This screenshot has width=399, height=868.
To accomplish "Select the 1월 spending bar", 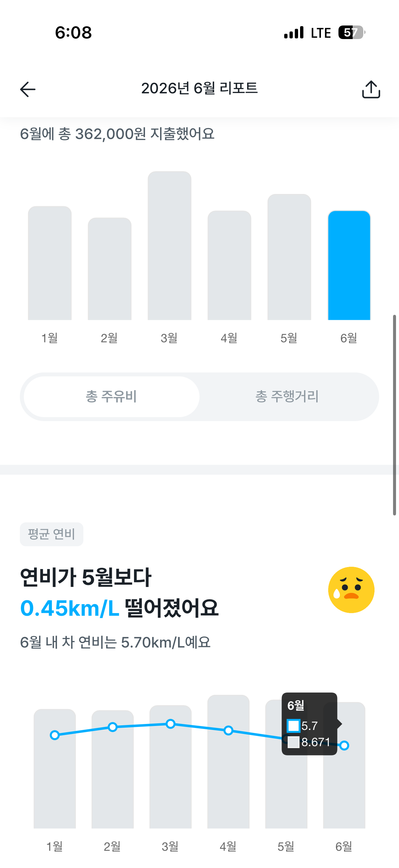I will click(50, 263).
